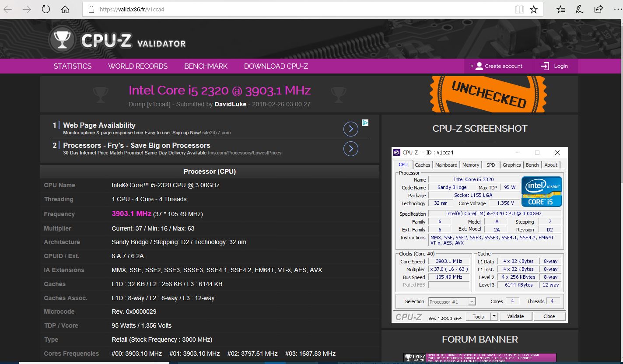Screen dimensions: 623x364
Task: Select Bench tab in CPU-Z screenshot
Action: coord(532,165)
